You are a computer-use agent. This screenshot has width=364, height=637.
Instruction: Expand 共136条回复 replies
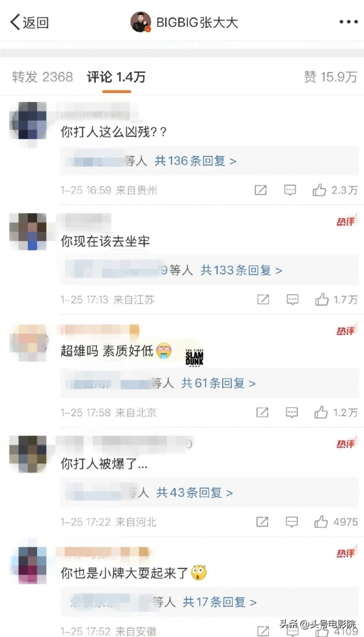pos(195,161)
